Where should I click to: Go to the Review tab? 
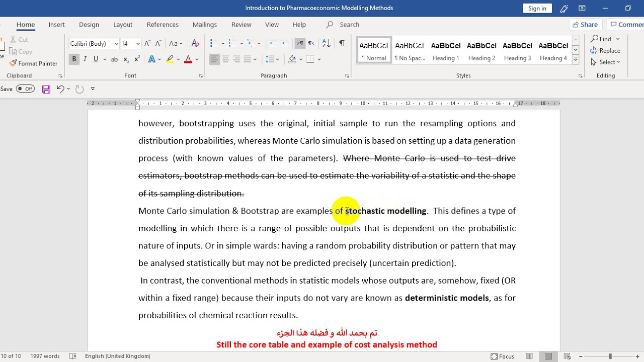click(x=241, y=25)
